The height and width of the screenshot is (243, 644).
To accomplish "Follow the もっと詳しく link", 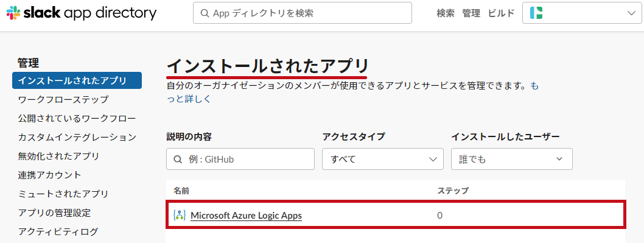I will click(189, 99).
